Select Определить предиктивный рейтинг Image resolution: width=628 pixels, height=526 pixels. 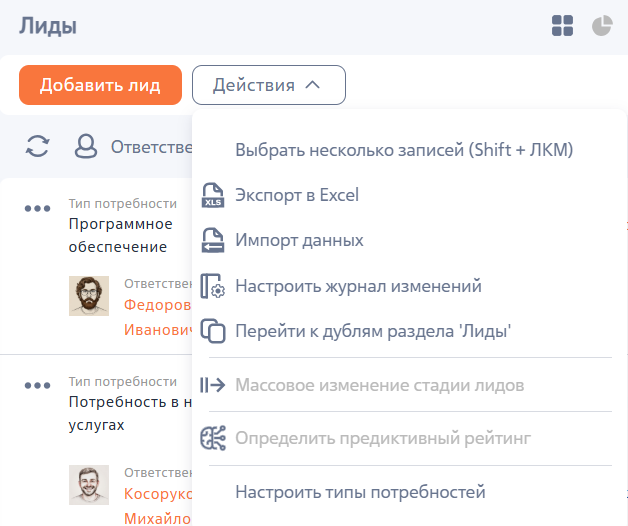pyautogui.click(x=383, y=438)
